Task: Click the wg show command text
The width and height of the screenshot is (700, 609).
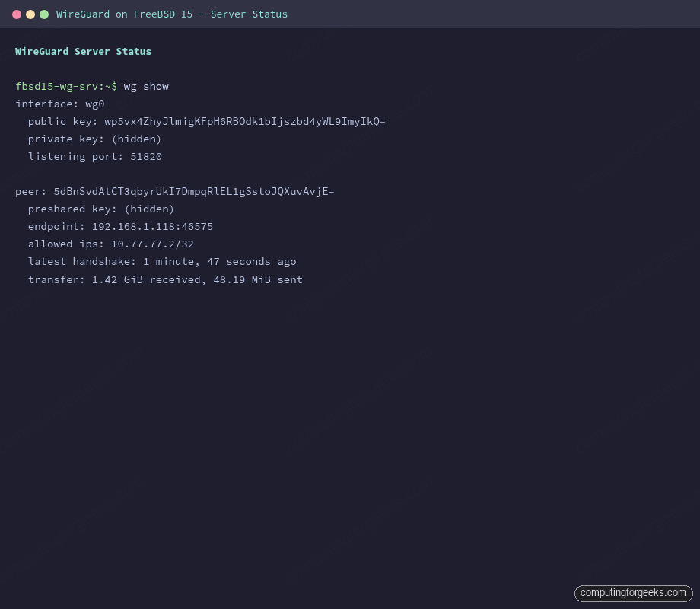Action: pos(145,86)
